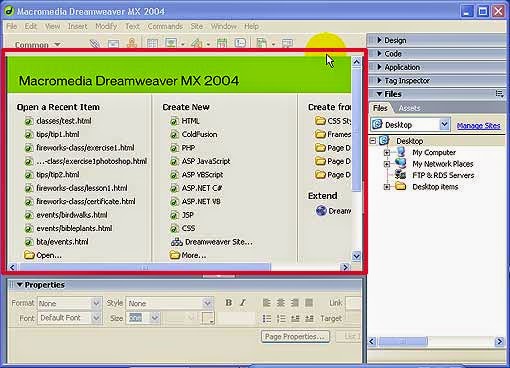Viewport: 510px width, 368px height.
Task: Expand the Tag Inspector panel
Action: tap(379, 80)
